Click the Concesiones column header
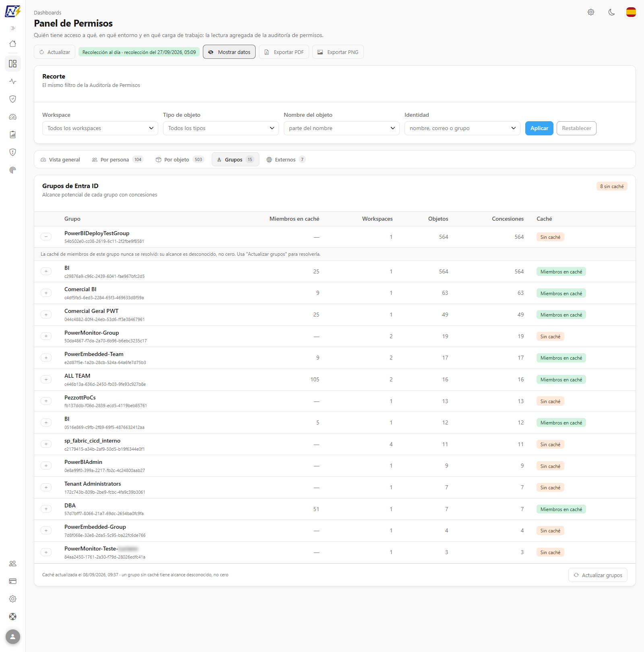Screen dimensions: 644x652 (508, 219)
